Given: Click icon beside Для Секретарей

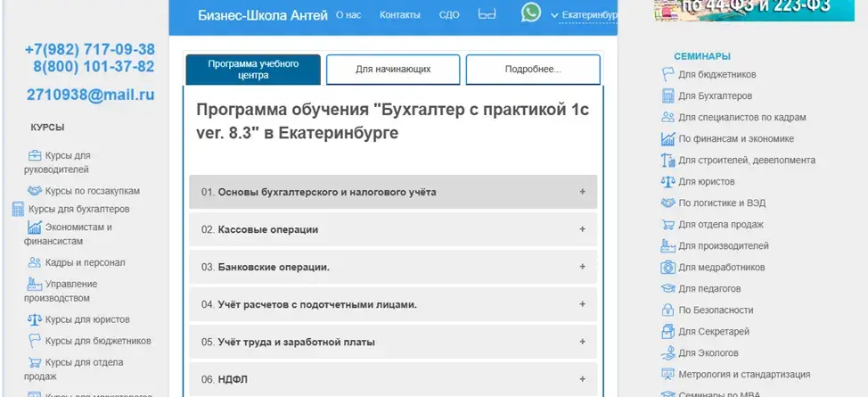Looking at the screenshot, I should pyautogui.click(x=668, y=332).
